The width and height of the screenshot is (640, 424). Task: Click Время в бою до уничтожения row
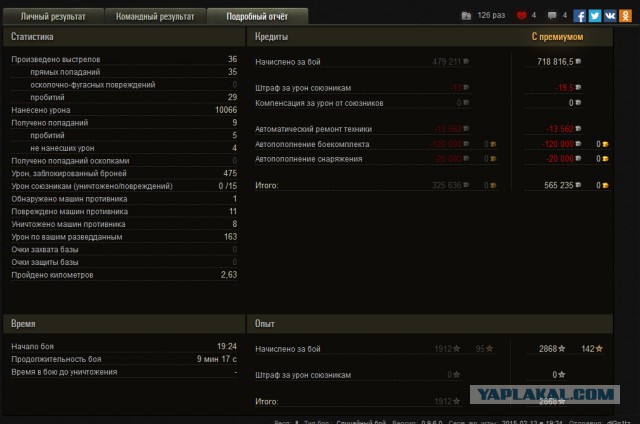tap(124, 372)
